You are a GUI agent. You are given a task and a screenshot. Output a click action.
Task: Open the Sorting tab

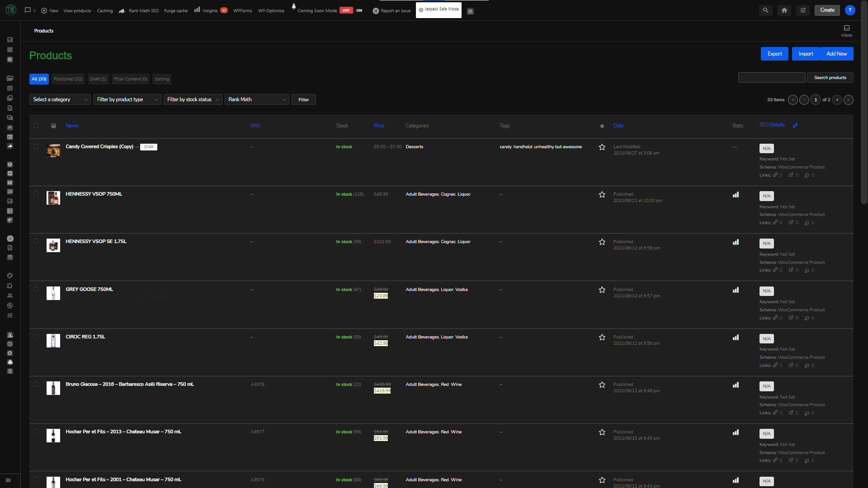pyautogui.click(x=162, y=79)
